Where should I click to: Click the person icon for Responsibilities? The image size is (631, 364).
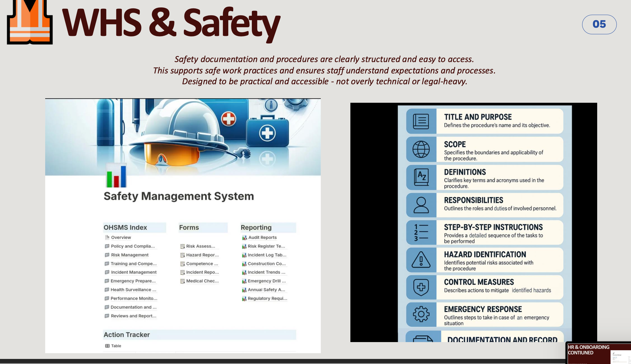[x=421, y=205]
